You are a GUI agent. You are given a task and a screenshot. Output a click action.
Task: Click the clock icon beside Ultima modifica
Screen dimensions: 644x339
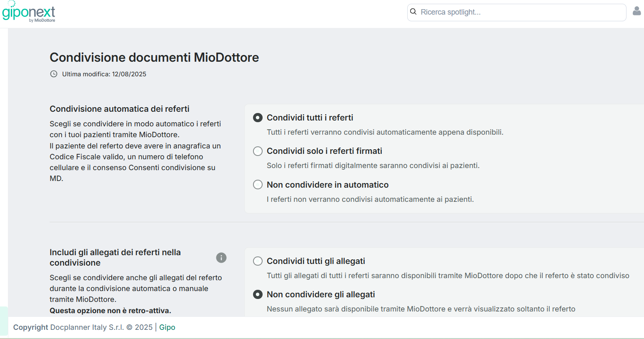click(54, 74)
